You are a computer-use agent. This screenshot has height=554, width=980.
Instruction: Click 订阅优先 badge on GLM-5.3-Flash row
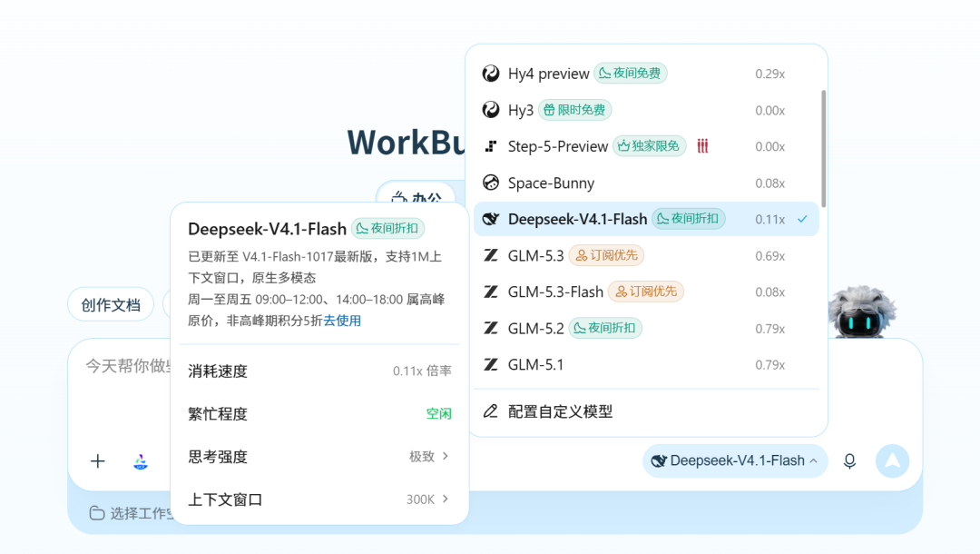coord(646,292)
